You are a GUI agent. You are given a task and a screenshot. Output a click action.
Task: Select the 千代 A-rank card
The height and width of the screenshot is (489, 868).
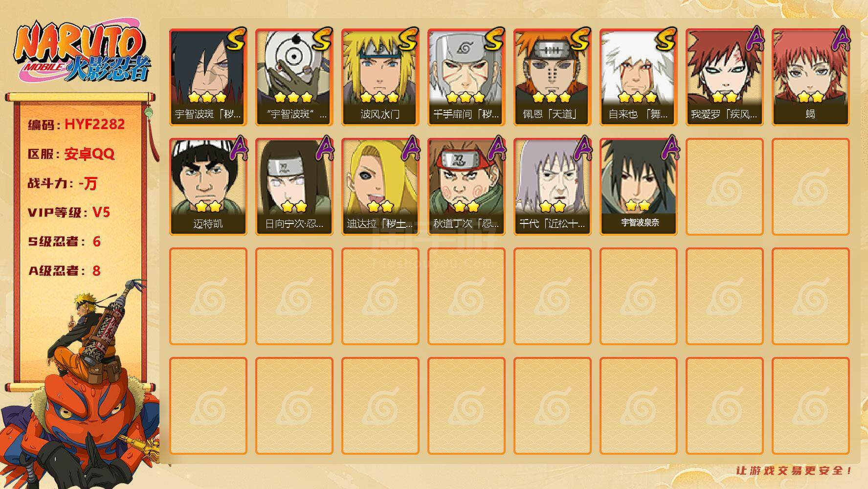coord(552,187)
